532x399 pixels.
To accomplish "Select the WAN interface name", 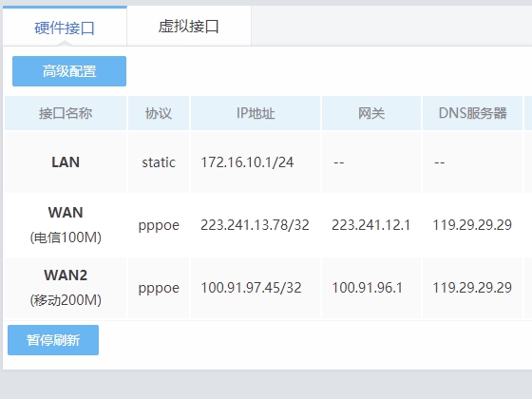I will [66, 213].
